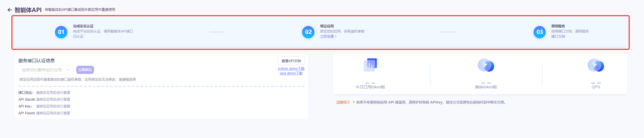Screen dimensions: 644x138
Task: Click the step 01 circle icon
Action: (x=61, y=32)
